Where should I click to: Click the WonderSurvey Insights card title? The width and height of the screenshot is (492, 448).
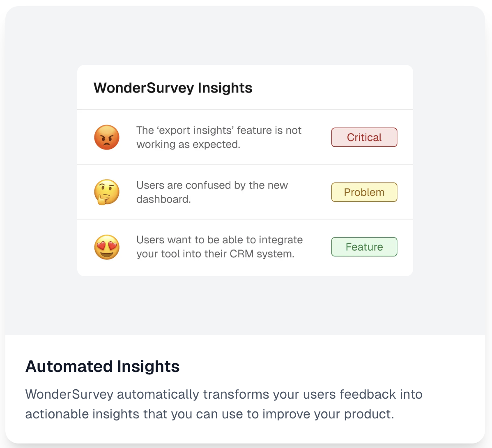point(173,88)
